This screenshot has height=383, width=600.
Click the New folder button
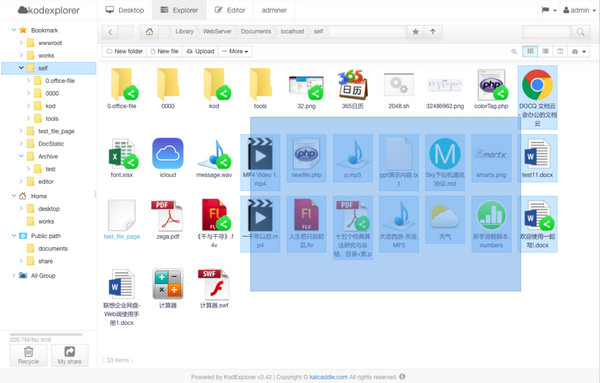124,51
